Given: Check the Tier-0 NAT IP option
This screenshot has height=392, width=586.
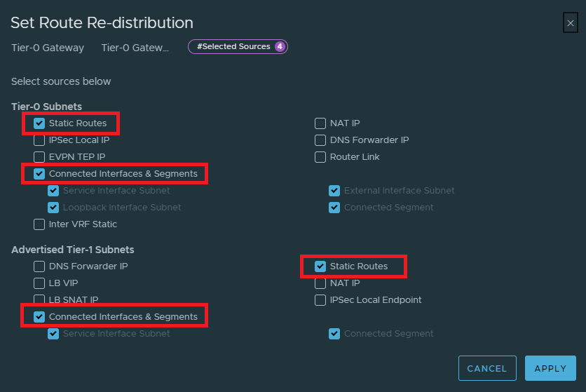Looking at the screenshot, I should tap(320, 123).
